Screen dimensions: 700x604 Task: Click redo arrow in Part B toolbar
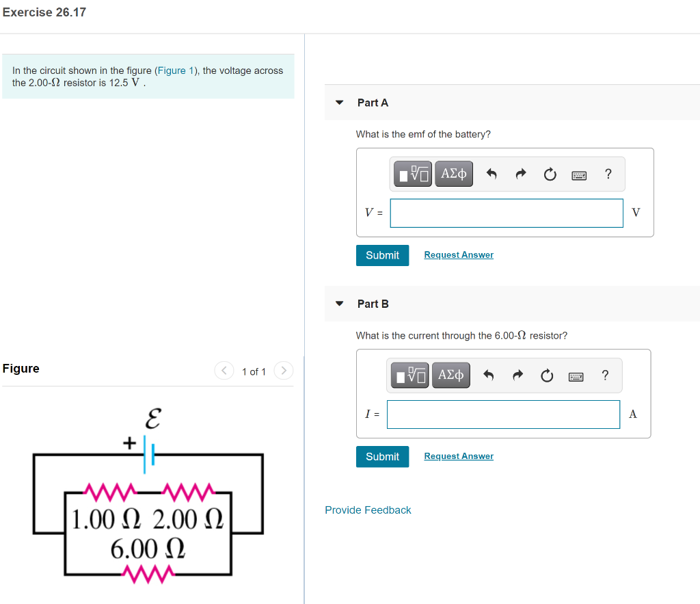(518, 376)
